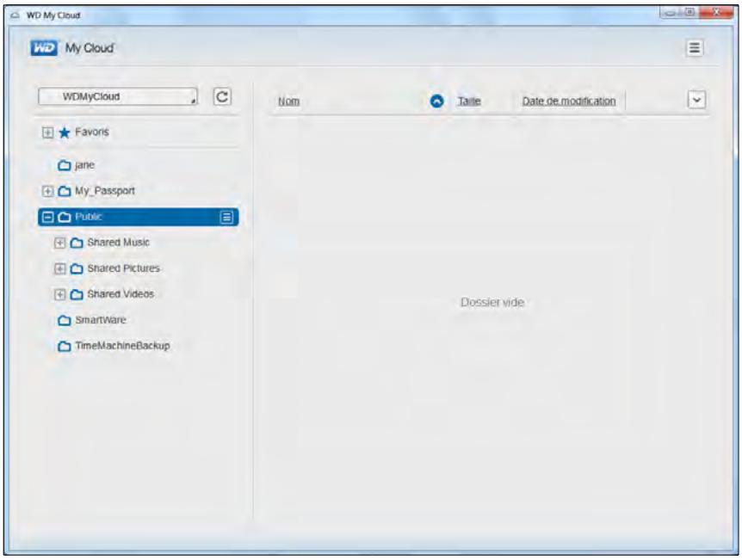742x560 pixels.
Task: Click the TimeMachineBackup folder icon
Action: pos(65,346)
